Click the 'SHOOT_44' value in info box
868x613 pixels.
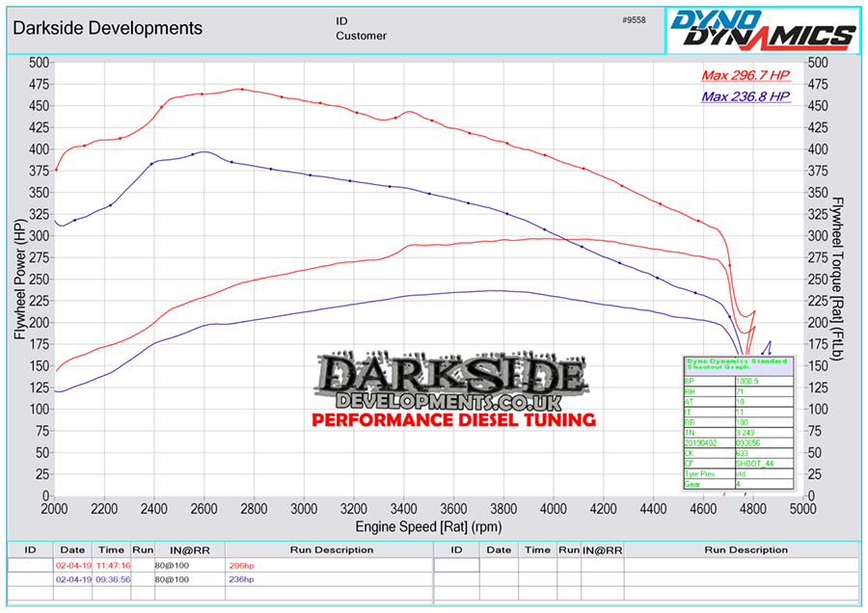tap(754, 464)
